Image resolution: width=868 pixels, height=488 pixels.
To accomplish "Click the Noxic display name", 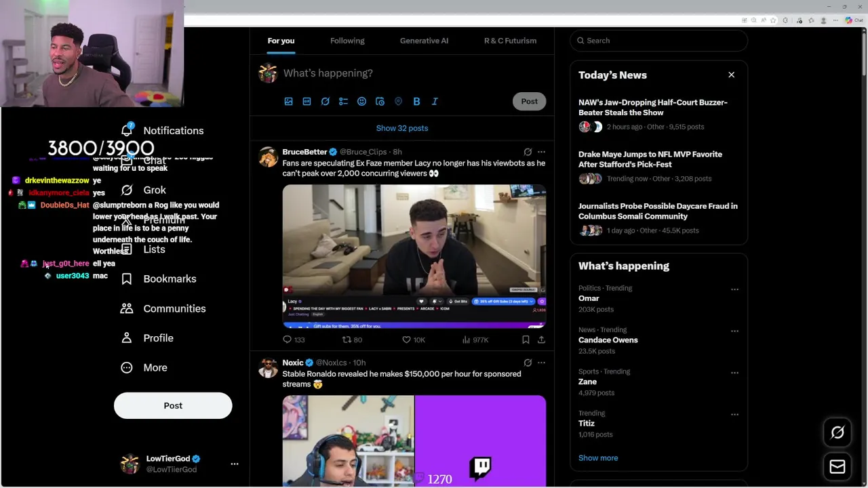I will tap(293, 363).
